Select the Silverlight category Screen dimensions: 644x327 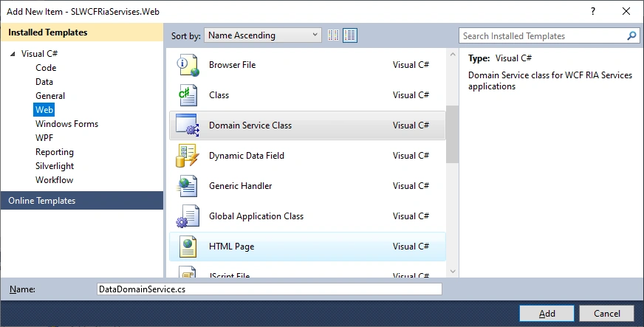pos(55,166)
